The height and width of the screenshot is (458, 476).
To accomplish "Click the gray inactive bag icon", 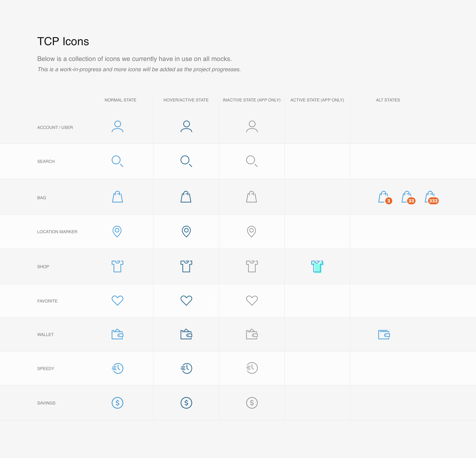I will click(x=251, y=197).
